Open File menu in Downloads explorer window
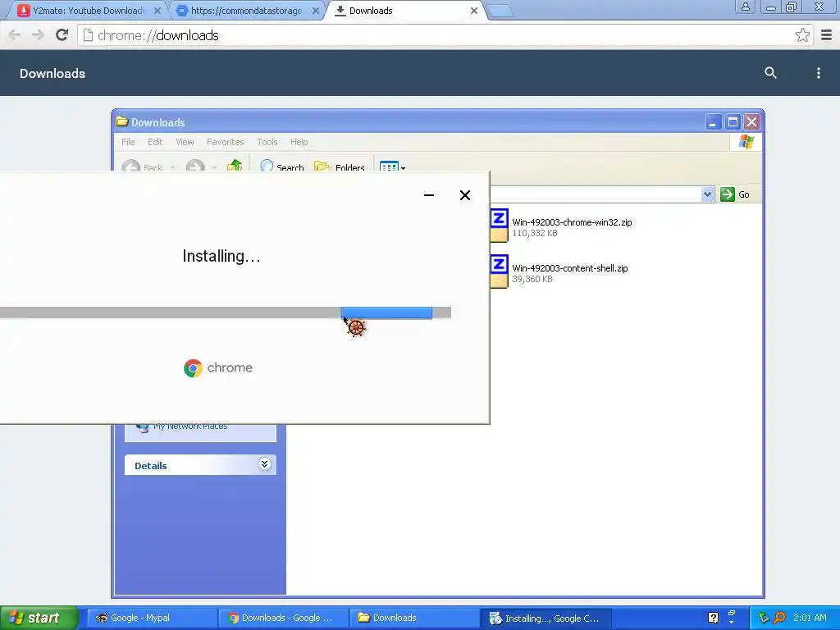840x630 pixels. pyautogui.click(x=128, y=142)
